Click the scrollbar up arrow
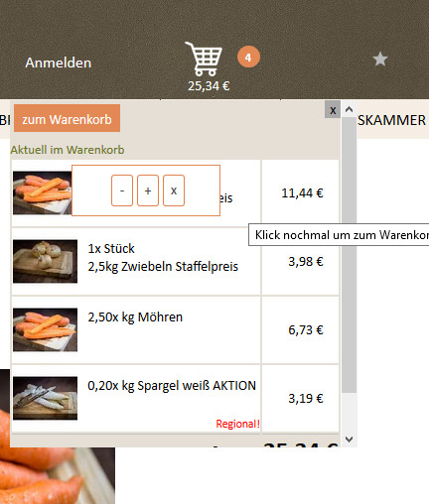 [x=349, y=109]
